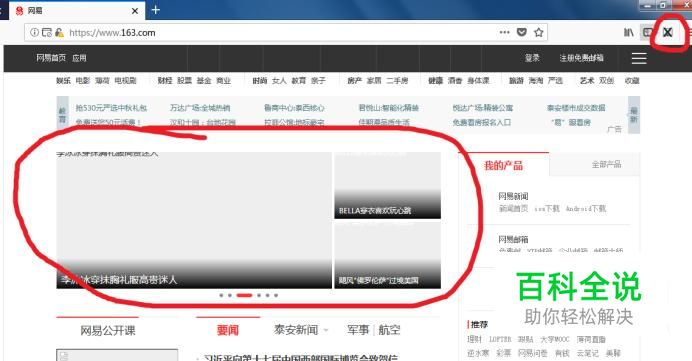Save the page to Pocket
Image resolution: width=692 pixels, height=361 pixels.
click(522, 32)
